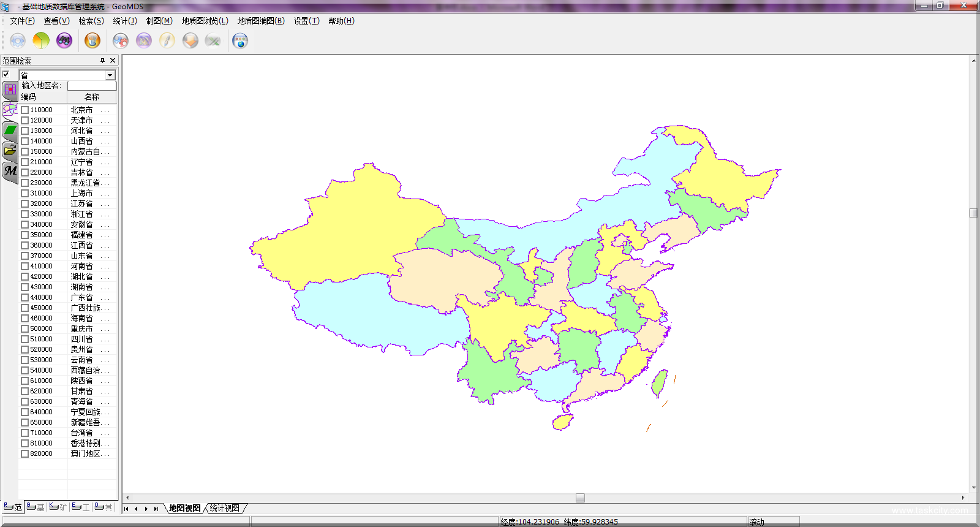Open the 省 region level dropdown
The width and height of the screenshot is (980, 527).
(x=110, y=75)
